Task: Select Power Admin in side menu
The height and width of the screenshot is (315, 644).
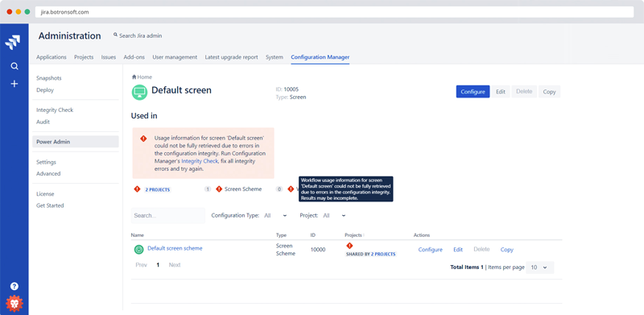Action: pyautogui.click(x=76, y=142)
